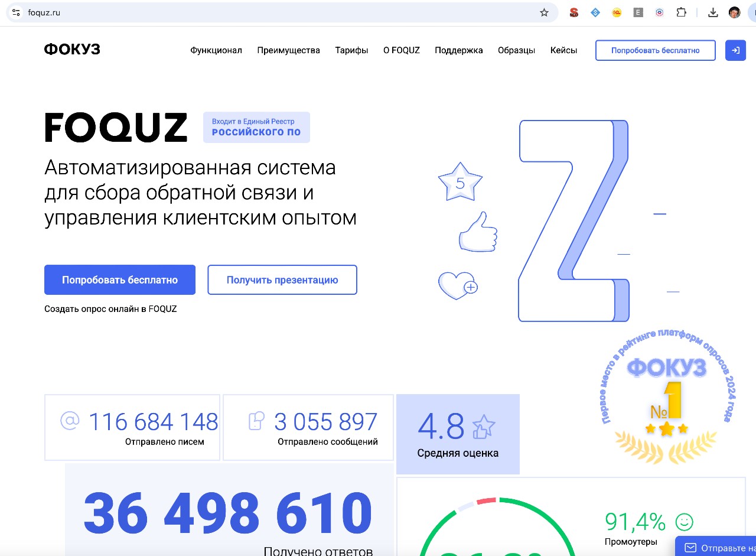Open the Тарифы menu item
Viewport: 756px width, 556px height.
pyautogui.click(x=351, y=50)
